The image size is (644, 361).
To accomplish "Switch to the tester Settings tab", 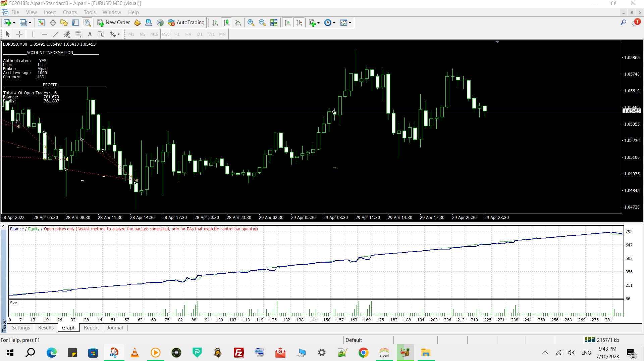I will [21, 328].
